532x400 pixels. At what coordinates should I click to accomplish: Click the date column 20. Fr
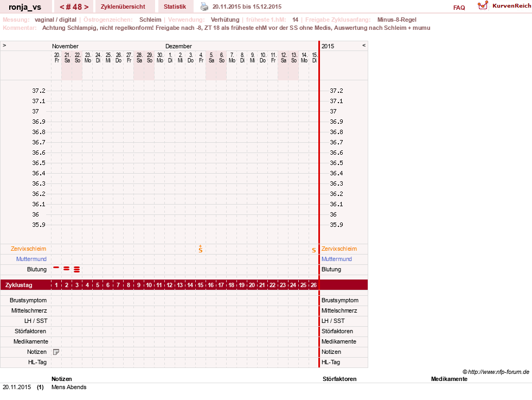click(56, 58)
